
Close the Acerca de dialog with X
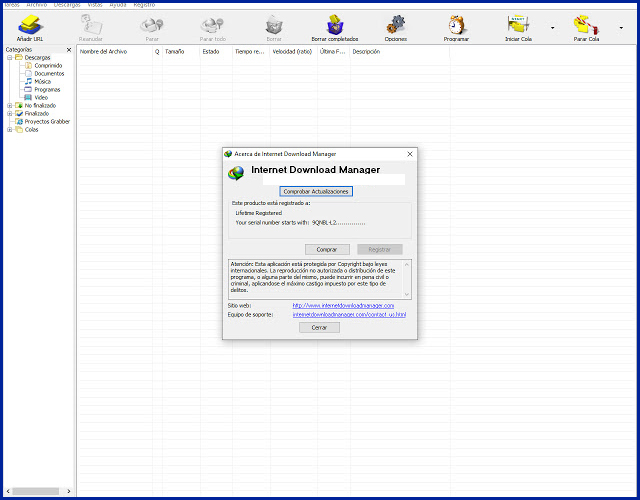410,154
